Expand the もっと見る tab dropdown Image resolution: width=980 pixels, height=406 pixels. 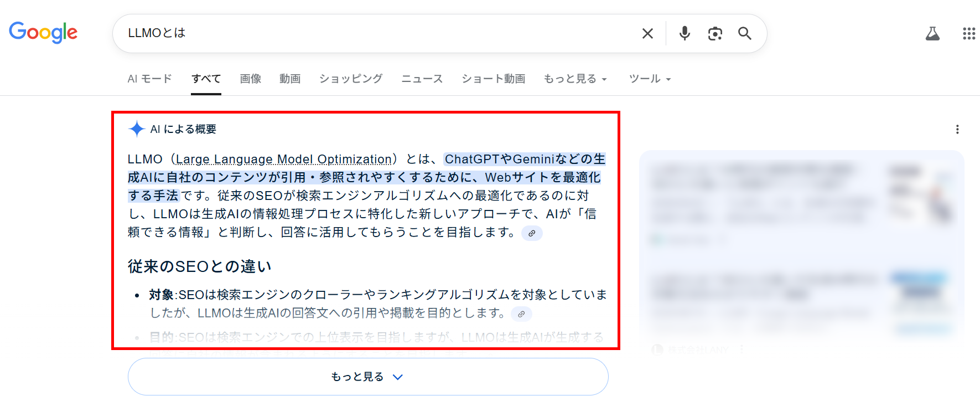[575, 79]
